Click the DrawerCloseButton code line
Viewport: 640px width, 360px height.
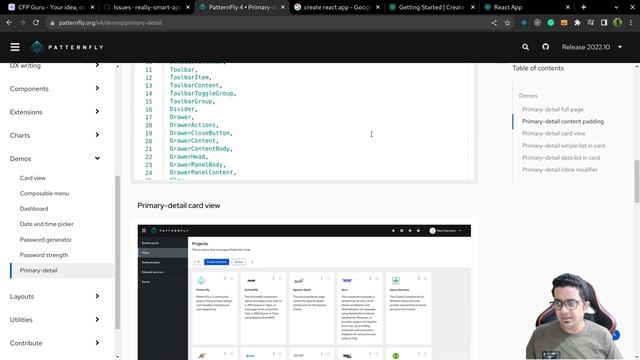click(x=201, y=133)
